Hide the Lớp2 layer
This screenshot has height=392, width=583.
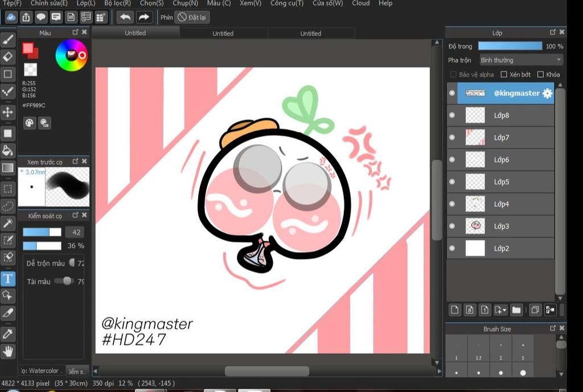452,248
